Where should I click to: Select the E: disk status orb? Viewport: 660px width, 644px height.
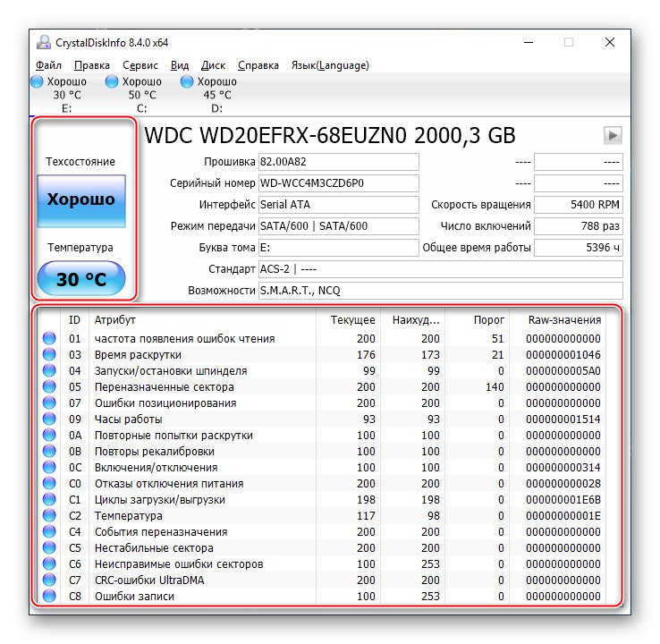coord(37,81)
